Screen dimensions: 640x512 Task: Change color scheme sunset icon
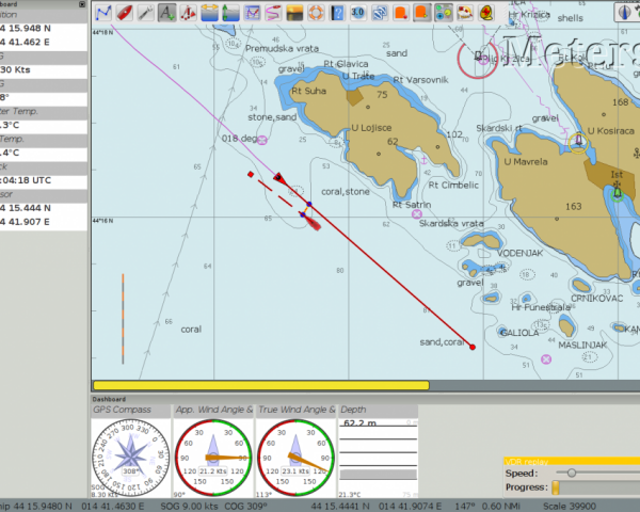pos(294,13)
